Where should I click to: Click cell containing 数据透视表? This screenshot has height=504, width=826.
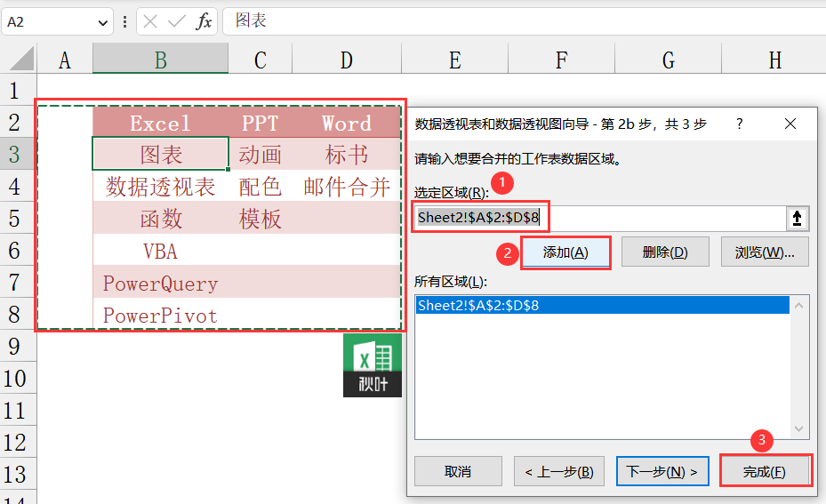coord(161,187)
